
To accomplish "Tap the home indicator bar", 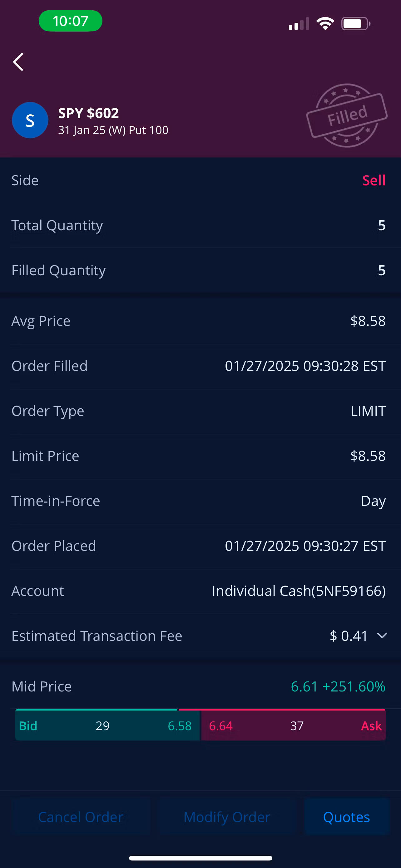I will pyautogui.click(x=200, y=858).
